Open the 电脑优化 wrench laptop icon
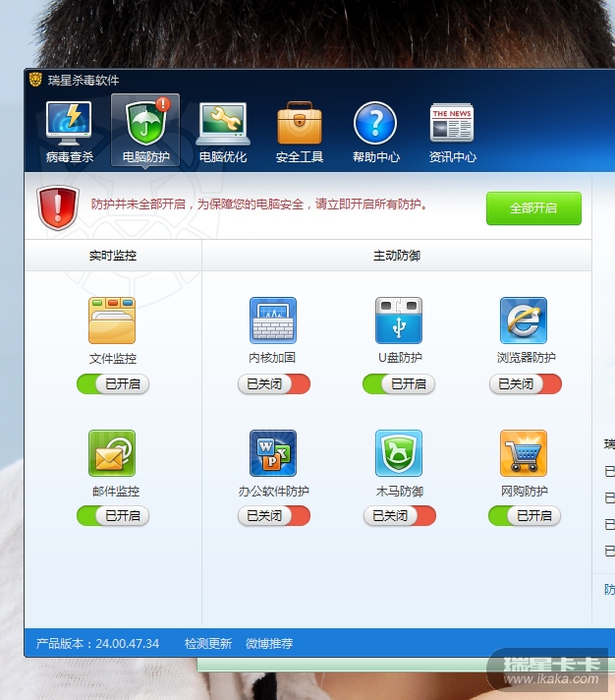Viewport: 615px width, 700px height. [x=223, y=124]
